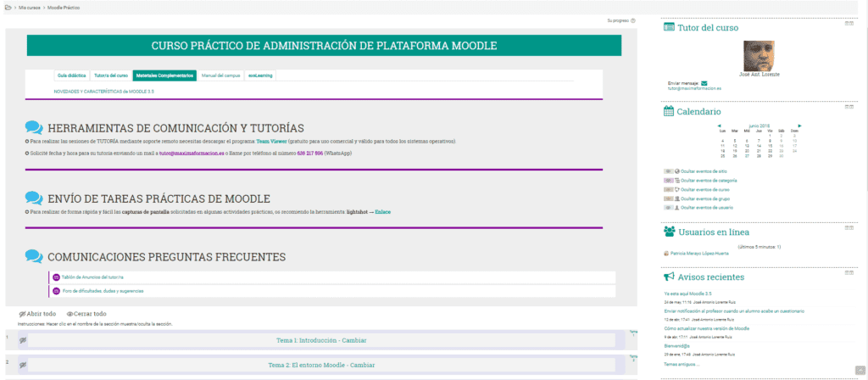Toggle eye for Ocultar eventos de categoría
Screen dimensions: 868x380
click(x=668, y=180)
